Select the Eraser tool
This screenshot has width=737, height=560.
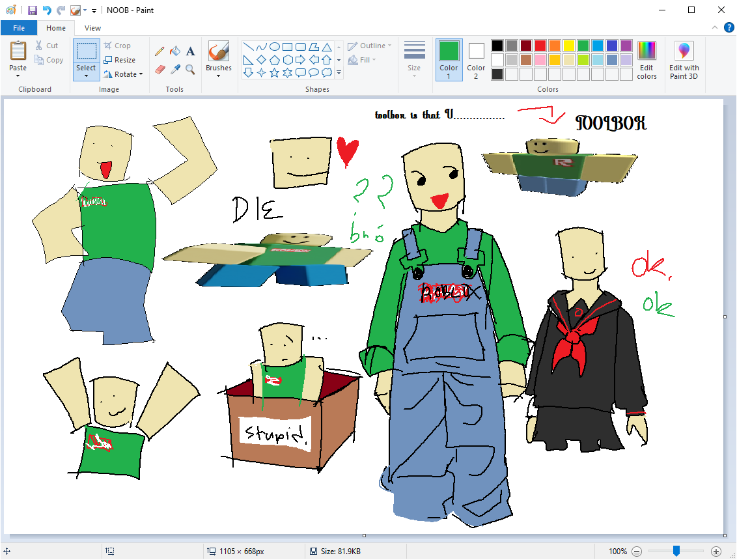160,70
